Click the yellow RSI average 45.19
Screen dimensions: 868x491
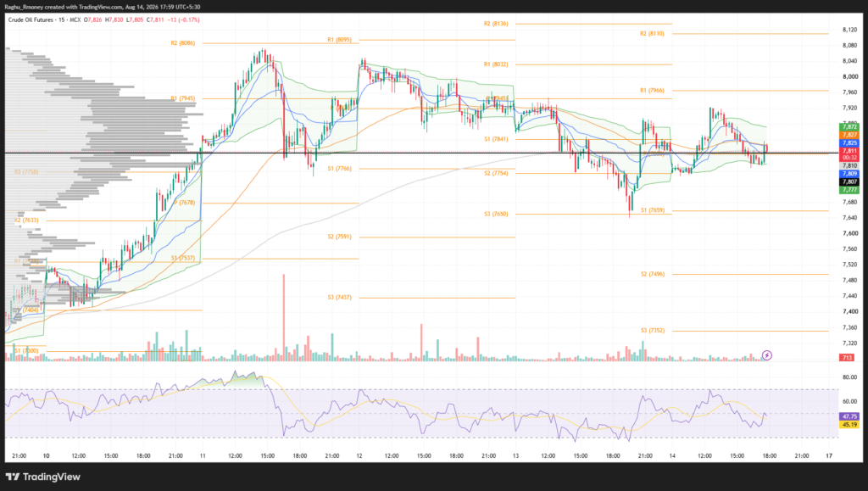pyautogui.click(x=849, y=425)
